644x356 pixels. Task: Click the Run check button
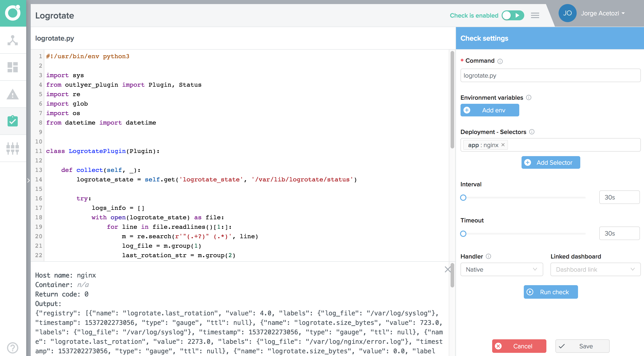(x=550, y=291)
